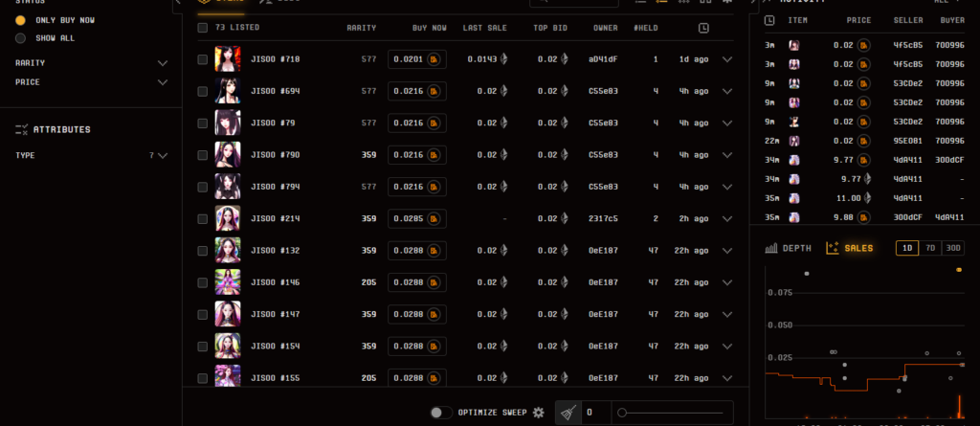Click the clock icon in listings header
Screen dimensions: 980x426
point(703,28)
